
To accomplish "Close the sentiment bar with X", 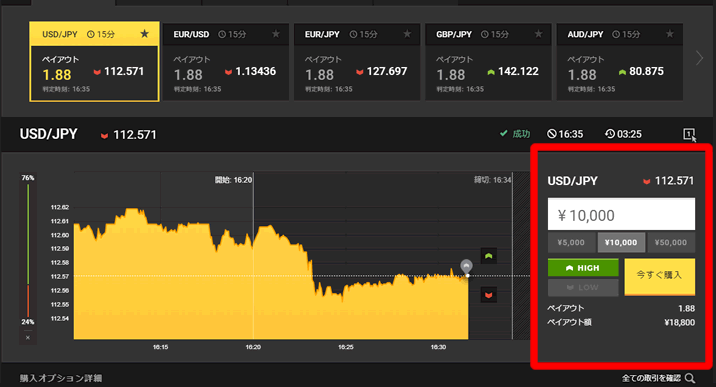I will click(x=28, y=338).
